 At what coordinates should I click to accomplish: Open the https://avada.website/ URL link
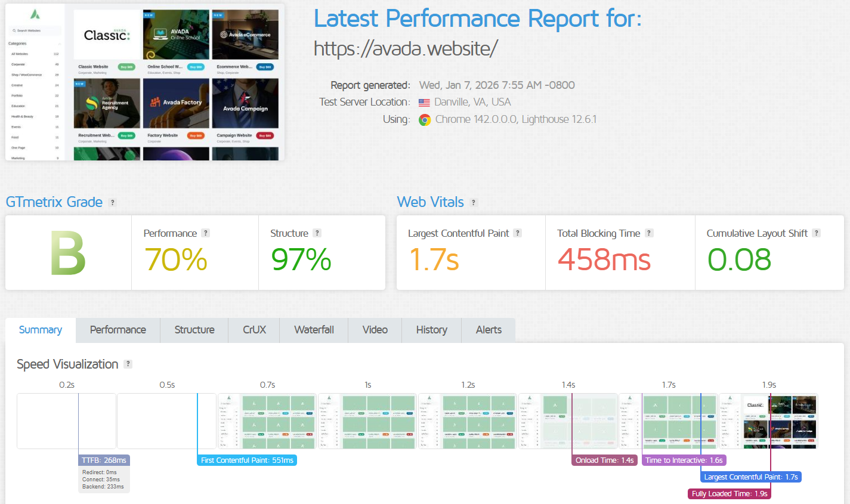coord(406,49)
